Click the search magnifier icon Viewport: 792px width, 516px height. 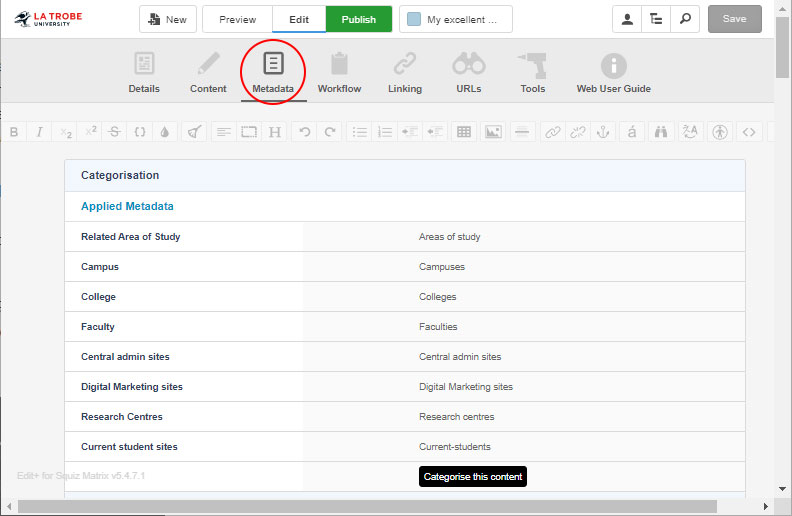click(x=684, y=19)
